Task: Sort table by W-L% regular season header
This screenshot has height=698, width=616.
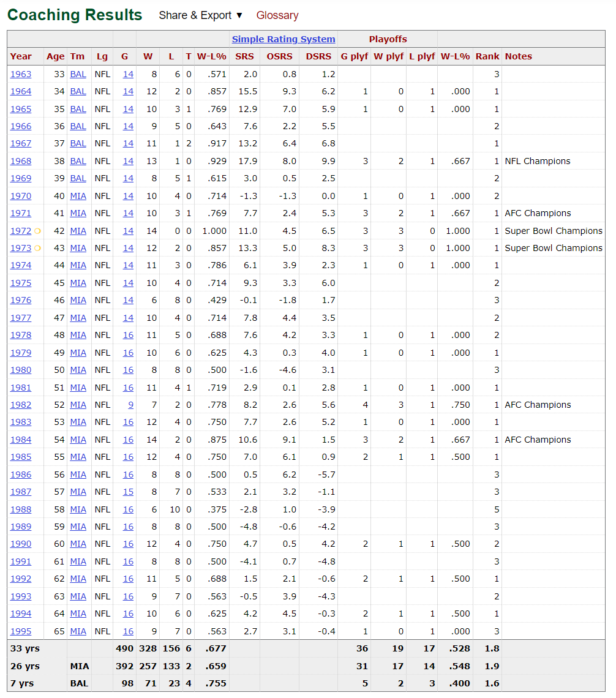Action: [x=211, y=56]
